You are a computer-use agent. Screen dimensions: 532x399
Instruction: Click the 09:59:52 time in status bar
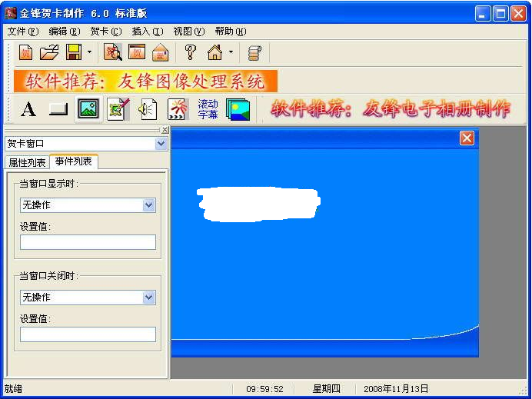point(264,389)
